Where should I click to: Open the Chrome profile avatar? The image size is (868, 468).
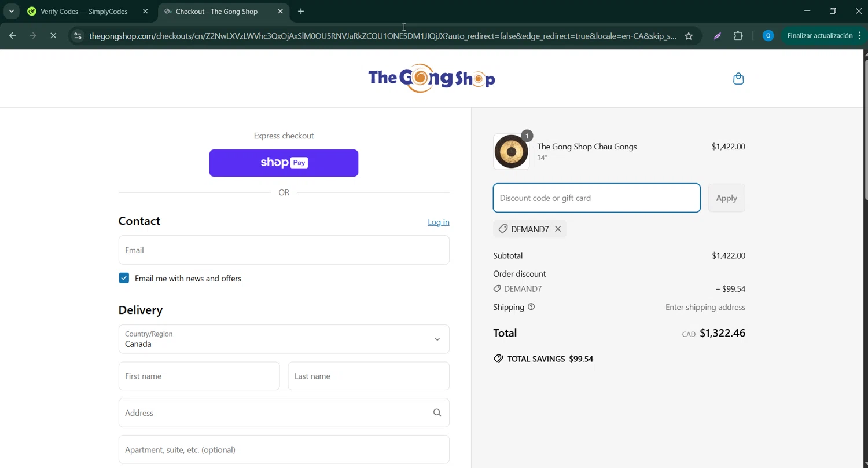pos(768,36)
